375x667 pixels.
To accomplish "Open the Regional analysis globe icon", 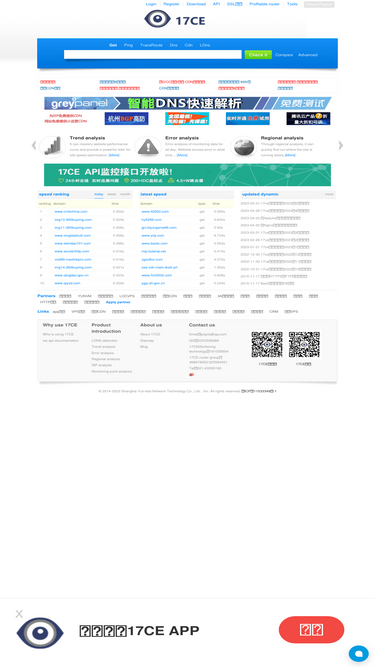I will (x=244, y=146).
